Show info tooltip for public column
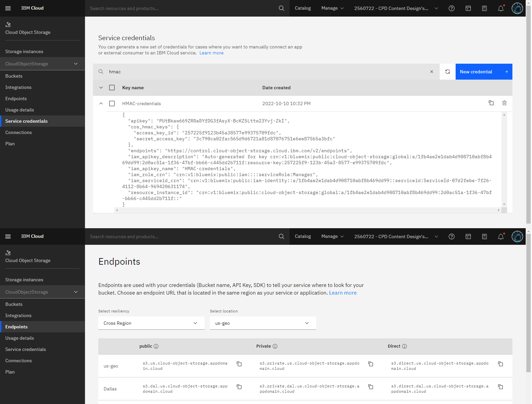This screenshot has height=404, width=532. (x=156, y=346)
